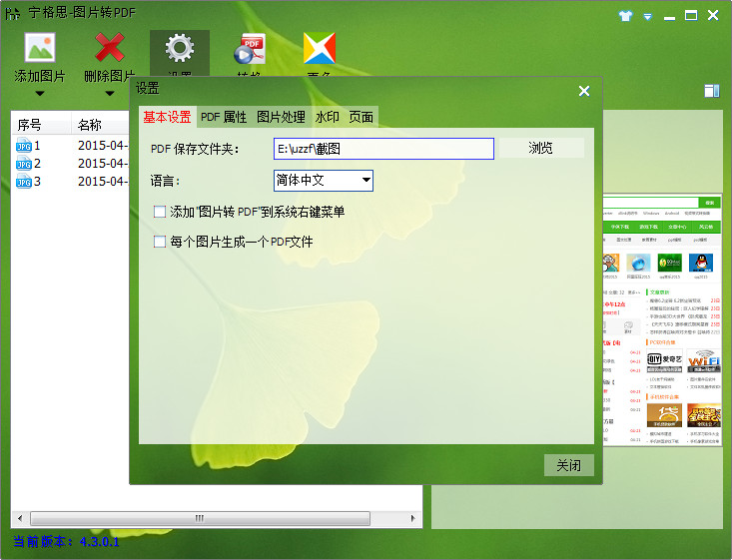This screenshot has width=732, height=560.
Task: Open the 图片处理 tab
Action: (x=281, y=117)
